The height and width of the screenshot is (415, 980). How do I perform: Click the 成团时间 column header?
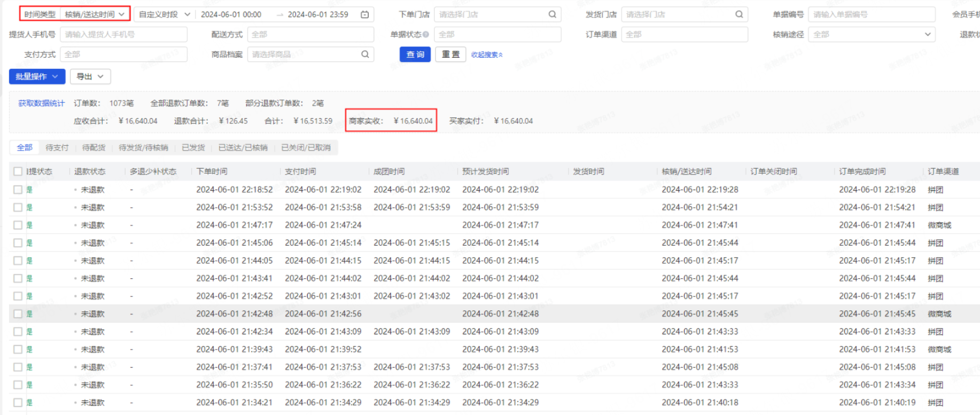click(389, 171)
